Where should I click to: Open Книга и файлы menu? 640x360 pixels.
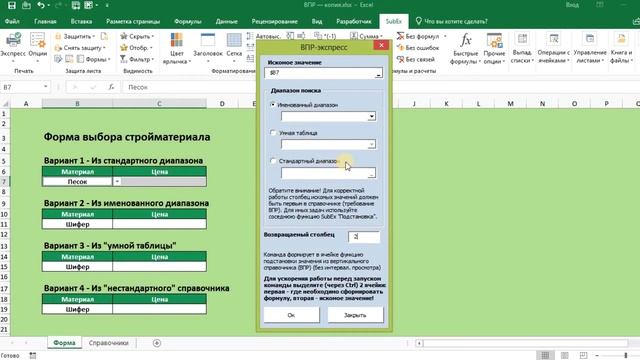pyautogui.click(x=621, y=48)
